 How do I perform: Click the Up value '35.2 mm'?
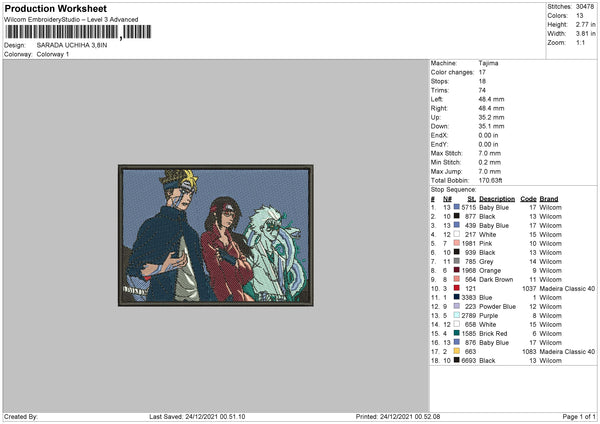[x=491, y=117]
